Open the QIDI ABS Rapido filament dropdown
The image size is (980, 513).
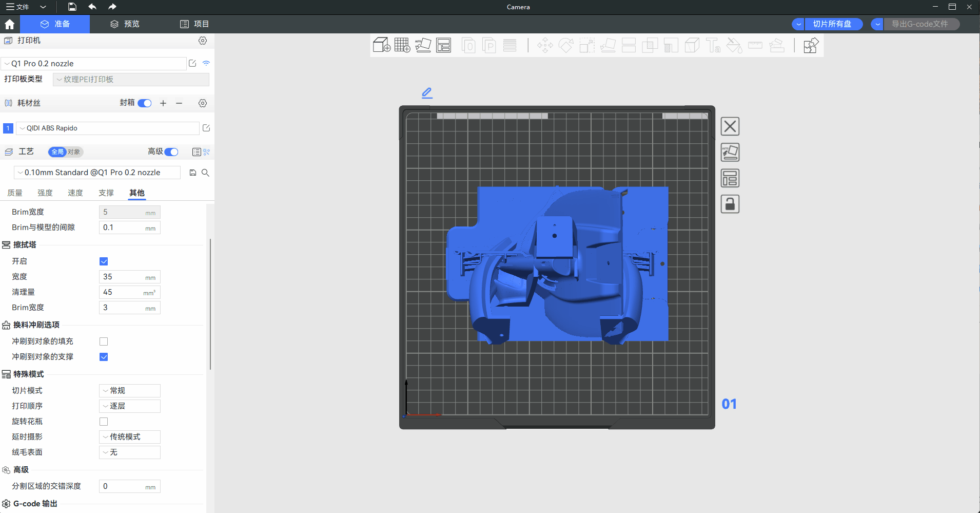(x=108, y=128)
